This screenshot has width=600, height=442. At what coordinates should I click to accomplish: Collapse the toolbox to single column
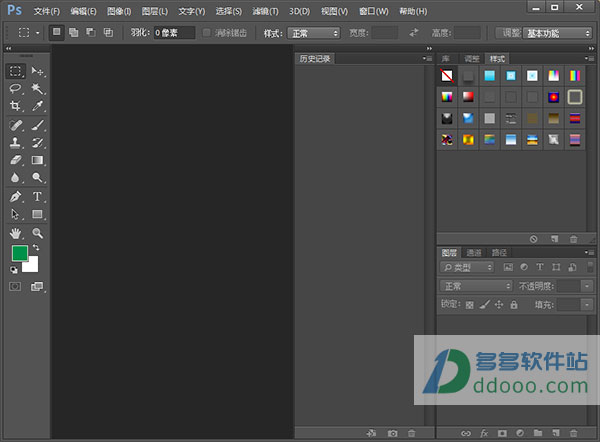point(8,48)
